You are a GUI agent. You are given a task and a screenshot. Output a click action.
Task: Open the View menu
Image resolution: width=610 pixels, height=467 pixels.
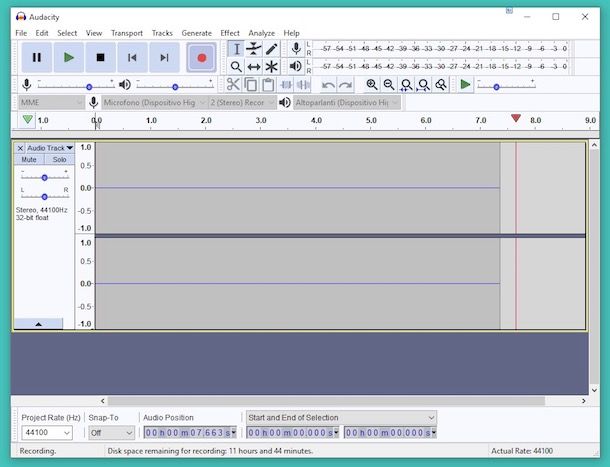[x=94, y=33]
